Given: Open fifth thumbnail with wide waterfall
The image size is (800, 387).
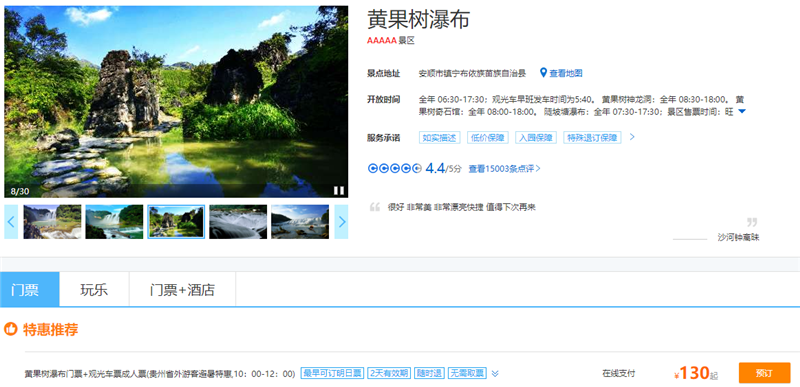Looking at the screenshot, I should point(300,222).
